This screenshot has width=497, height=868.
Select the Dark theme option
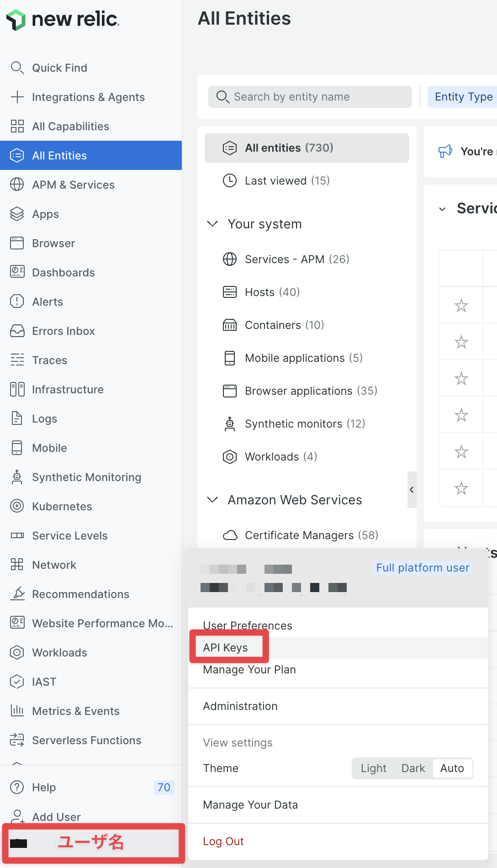tap(413, 768)
